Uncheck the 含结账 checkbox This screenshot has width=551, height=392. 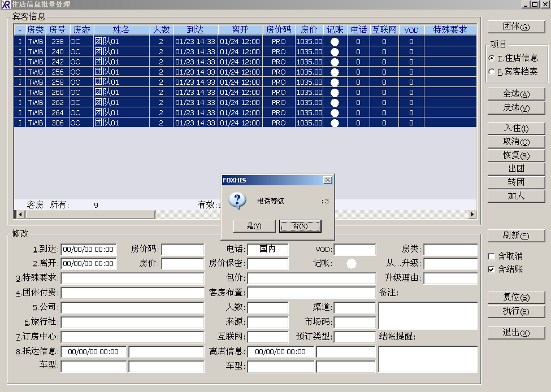click(492, 269)
